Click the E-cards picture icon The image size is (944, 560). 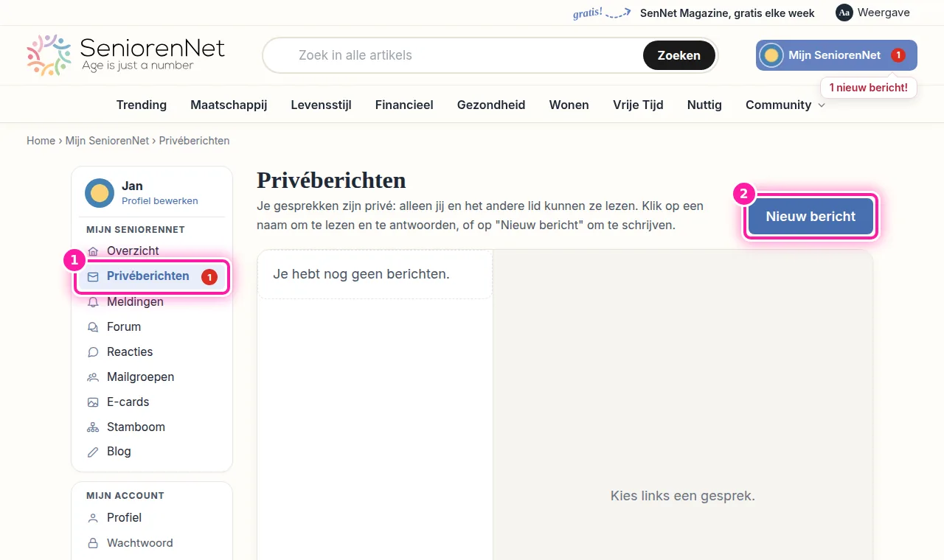(x=93, y=402)
